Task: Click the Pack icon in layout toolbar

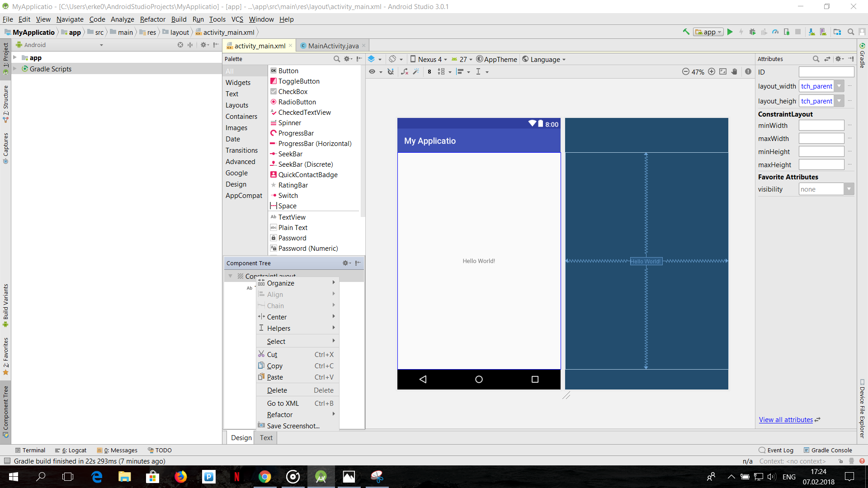Action: (441, 72)
